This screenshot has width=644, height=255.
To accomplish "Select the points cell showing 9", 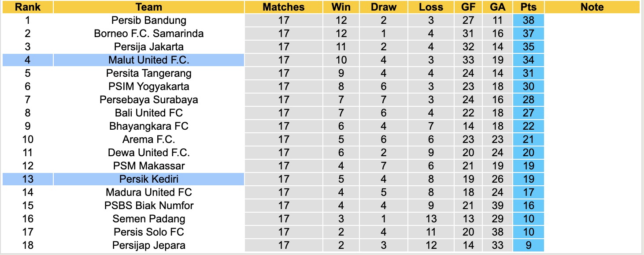I will [529, 245].
